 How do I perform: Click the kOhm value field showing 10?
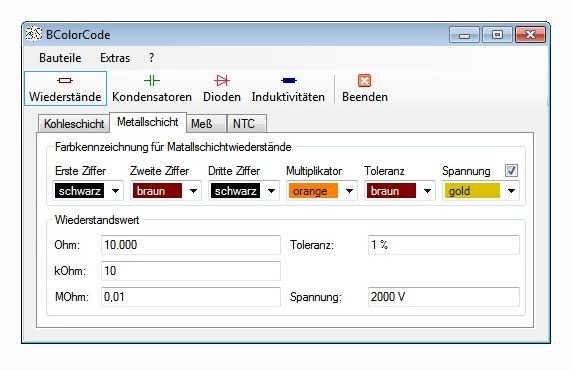coord(191,271)
